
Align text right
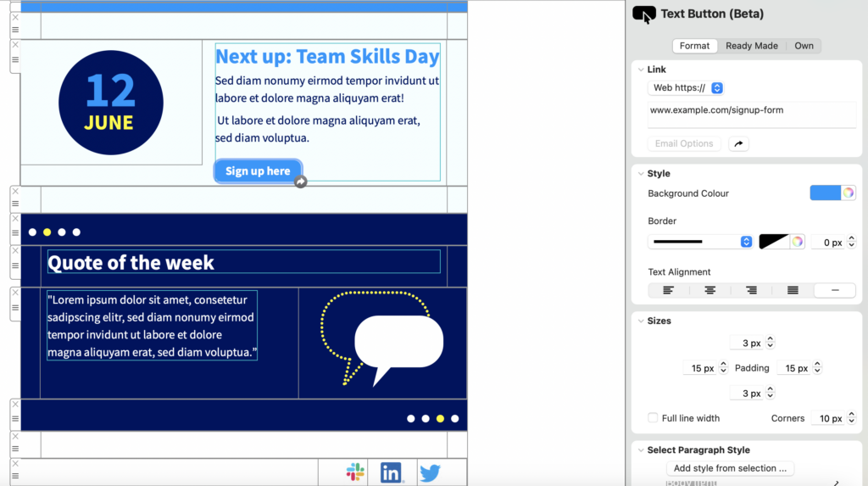751,290
